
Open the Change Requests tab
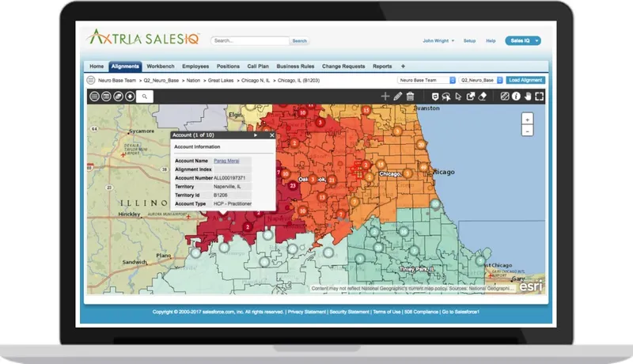click(343, 66)
